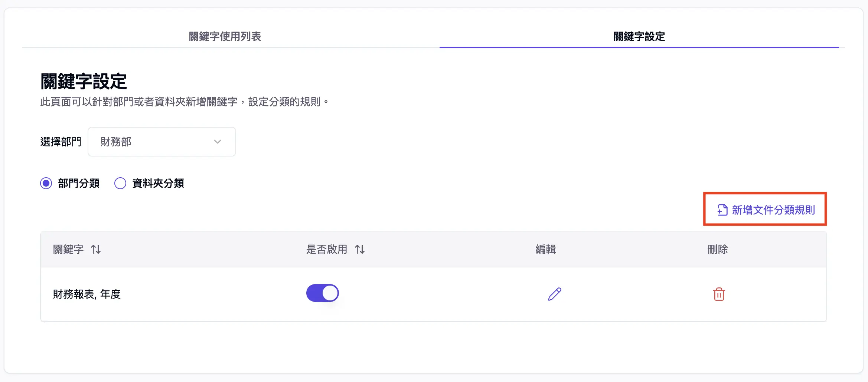Sort keywords by clicking the 關鍵字 sort icon
The height and width of the screenshot is (382, 868).
coord(96,250)
